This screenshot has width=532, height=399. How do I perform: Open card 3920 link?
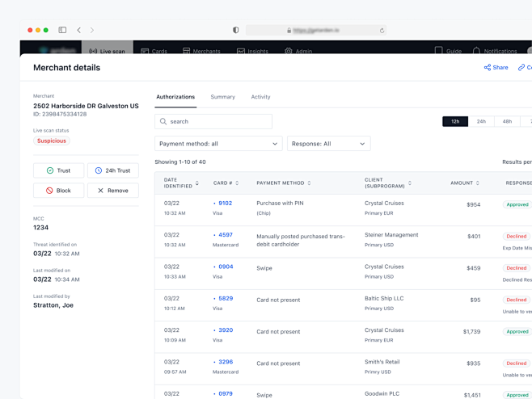tap(226, 330)
